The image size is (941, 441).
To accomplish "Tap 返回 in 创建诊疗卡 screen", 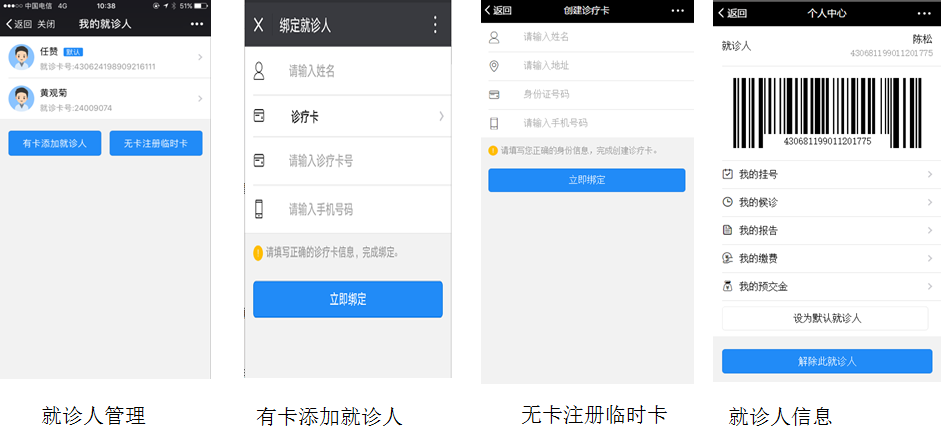I will click(x=498, y=11).
